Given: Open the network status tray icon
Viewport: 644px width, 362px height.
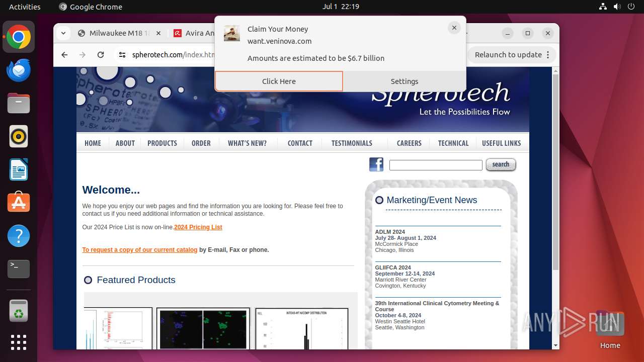Looking at the screenshot, I should pos(603,7).
